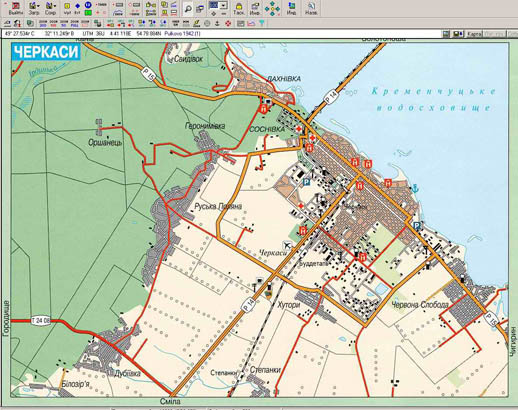
Task: Click the third GPS red-dot icon
Action: (x=131, y=23)
